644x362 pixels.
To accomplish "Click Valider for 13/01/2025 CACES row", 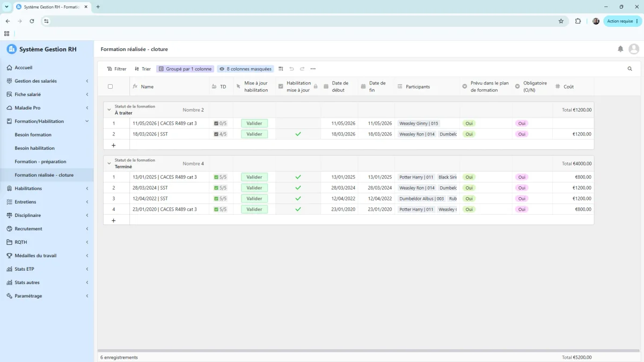I will (x=254, y=177).
